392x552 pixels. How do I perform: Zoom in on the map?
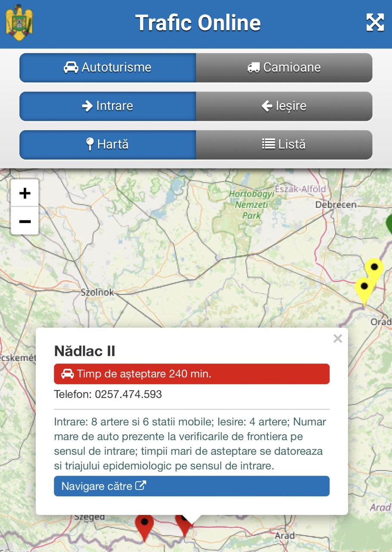(x=25, y=193)
